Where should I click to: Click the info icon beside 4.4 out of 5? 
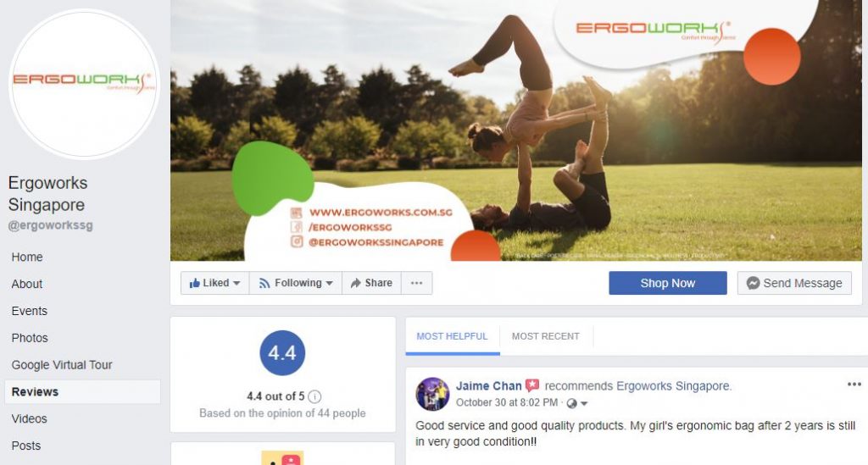coord(314,396)
